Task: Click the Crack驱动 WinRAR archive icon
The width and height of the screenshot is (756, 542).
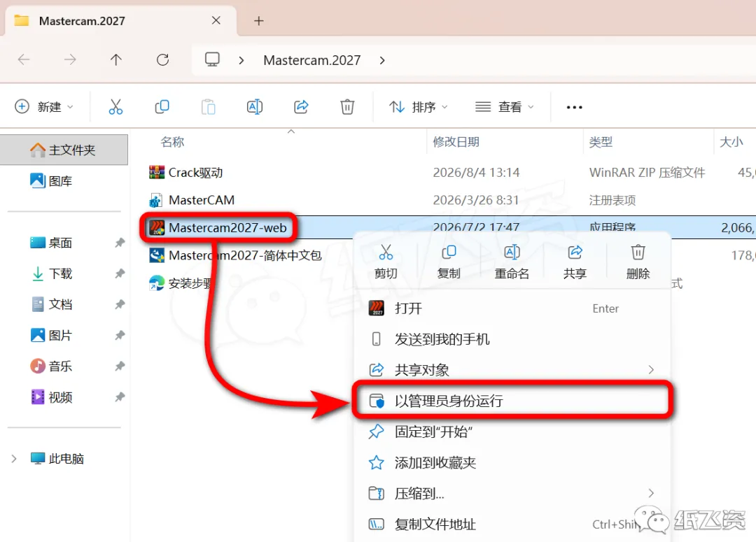Action: click(x=157, y=172)
